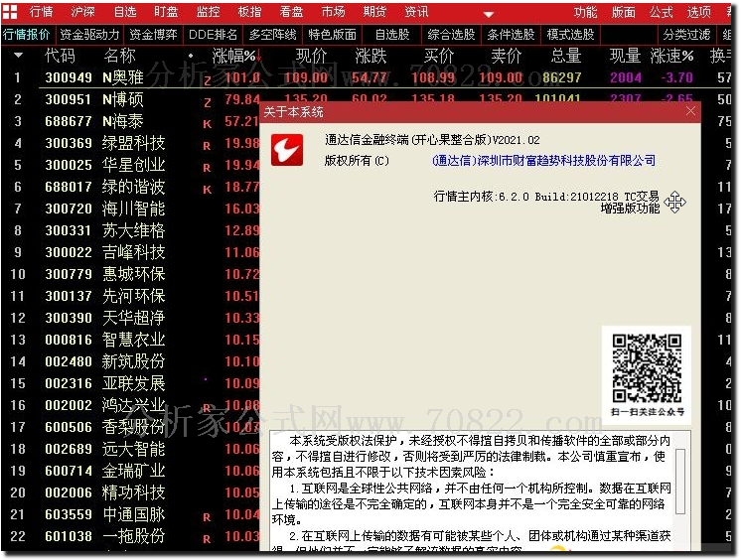This screenshot has width=741, height=560.
Task: Switch to 特色版面 tab
Action: [x=332, y=35]
